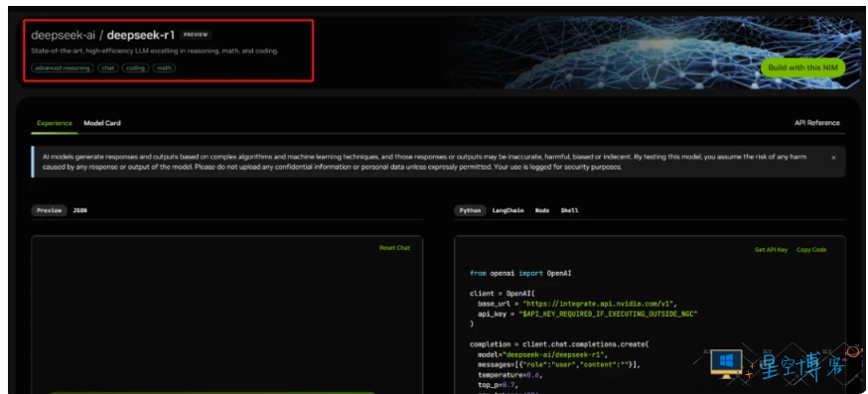
Task: Click the temperature=0.6 code line
Action: (509, 374)
